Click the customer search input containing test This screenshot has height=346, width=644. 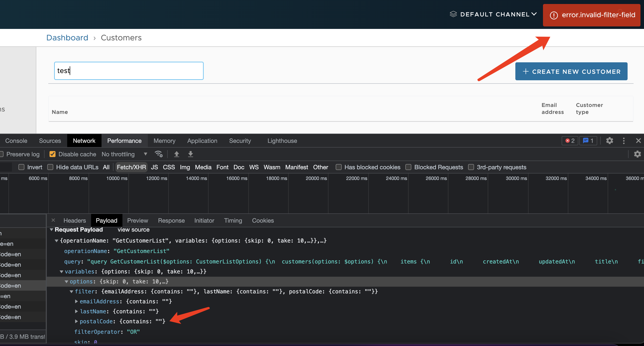click(x=128, y=71)
